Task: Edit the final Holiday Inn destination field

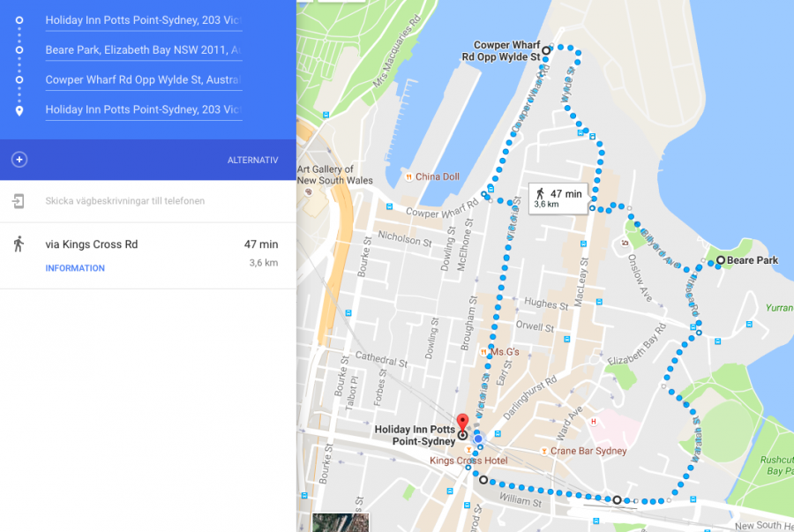Action: [144, 110]
